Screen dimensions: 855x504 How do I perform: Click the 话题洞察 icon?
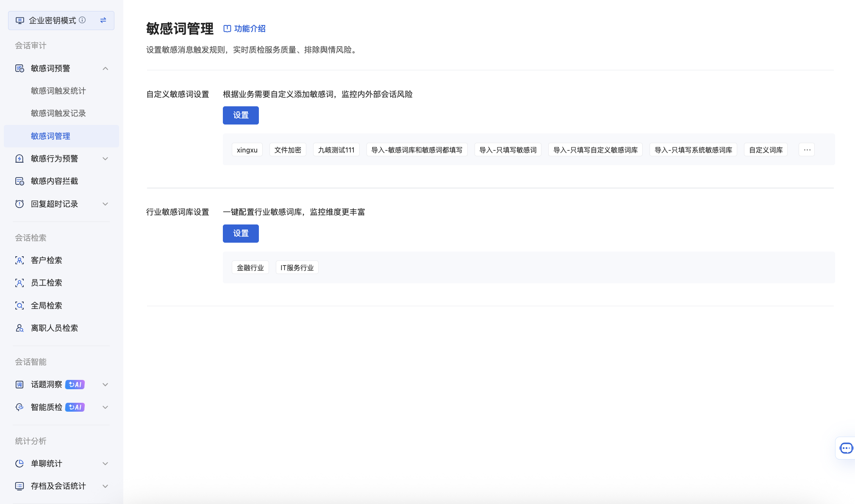tap(19, 385)
